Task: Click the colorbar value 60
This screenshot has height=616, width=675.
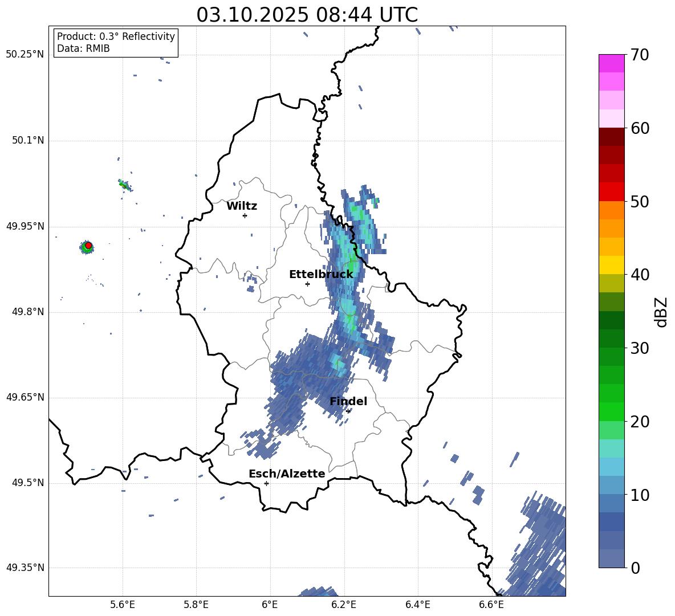Action: coord(640,128)
